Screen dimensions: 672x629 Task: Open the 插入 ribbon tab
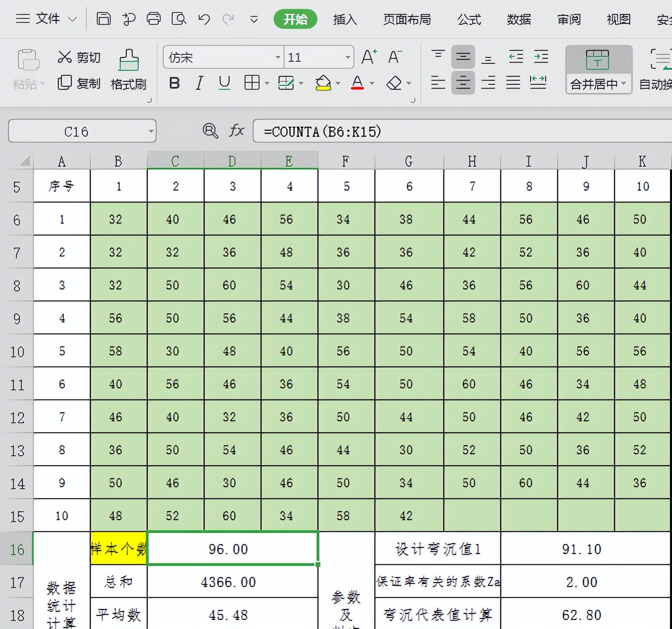pyautogui.click(x=344, y=19)
